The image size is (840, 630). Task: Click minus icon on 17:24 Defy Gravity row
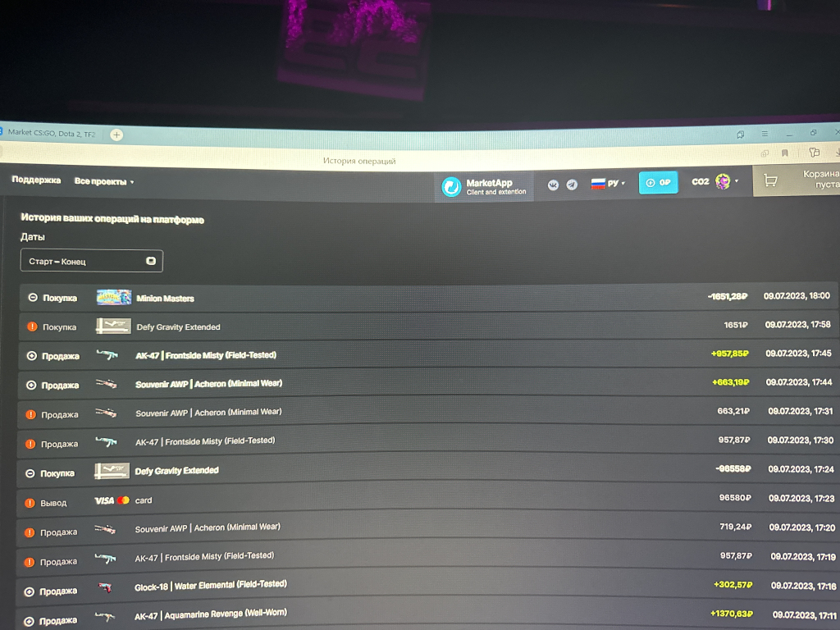click(x=30, y=473)
